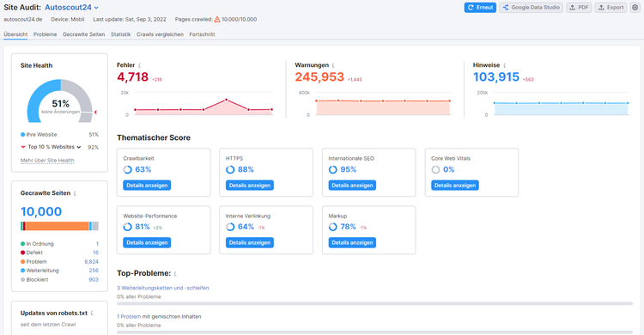
Task: Click the Top-Probleme info icon
Action: coord(175,274)
